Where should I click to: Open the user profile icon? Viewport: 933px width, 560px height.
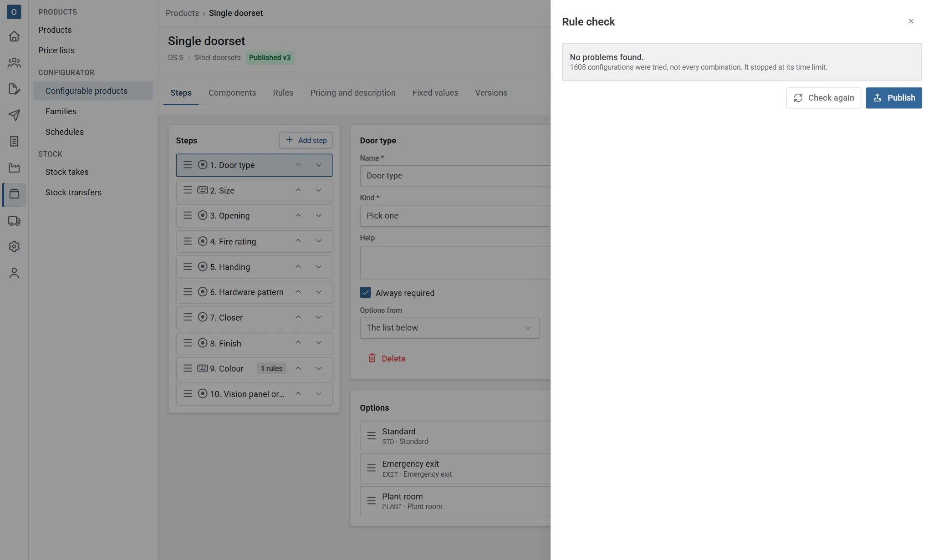pos(14,273)
